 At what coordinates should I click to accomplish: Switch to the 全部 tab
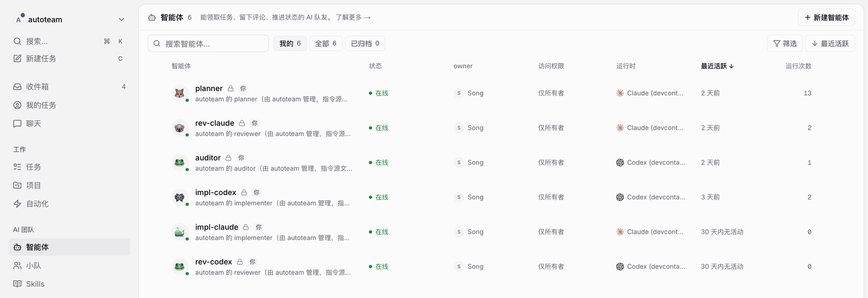click(326, 43)
